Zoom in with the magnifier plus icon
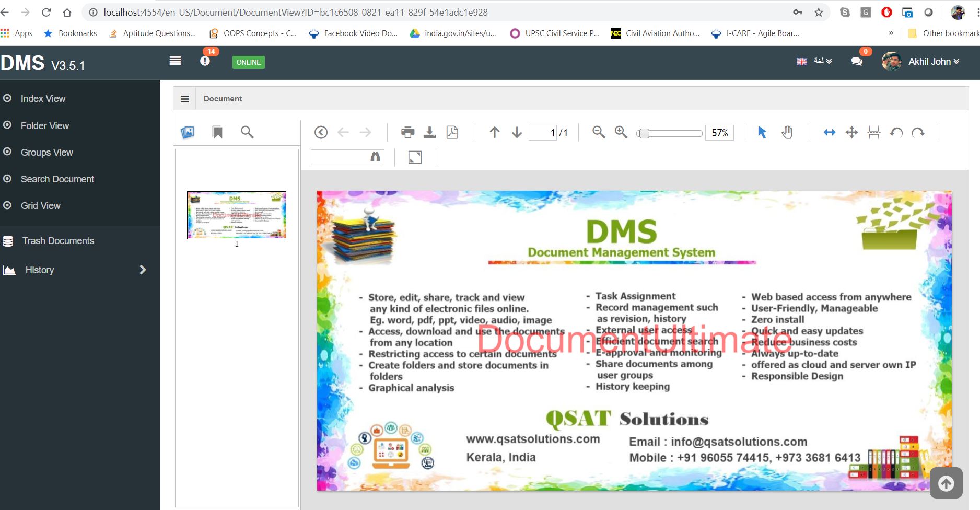The image size is (980, 510). [x=621, y=132]
